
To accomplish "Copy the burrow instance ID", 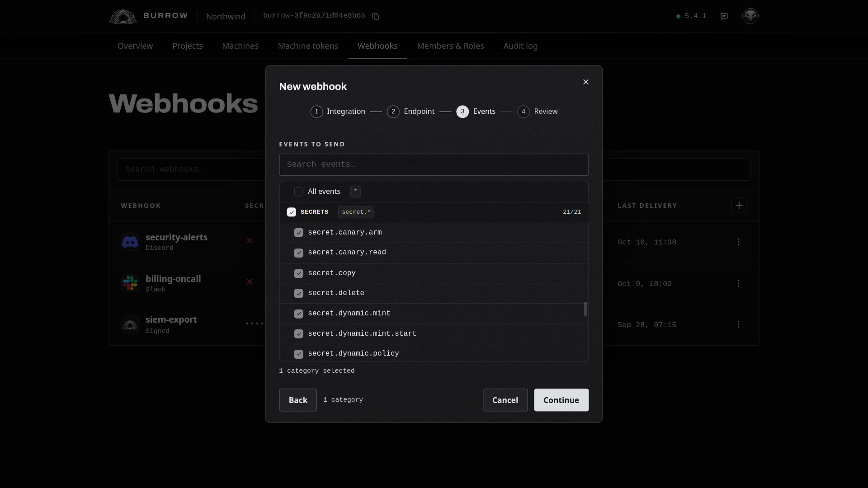I will (x=375, y=16).
